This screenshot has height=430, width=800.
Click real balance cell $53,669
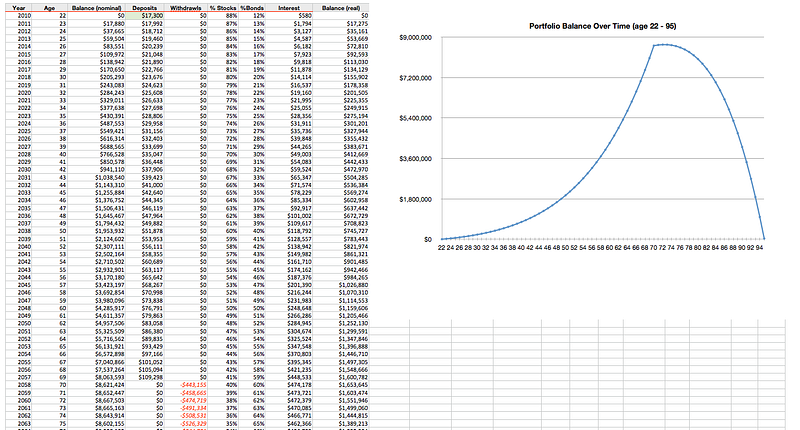point(341,39)
